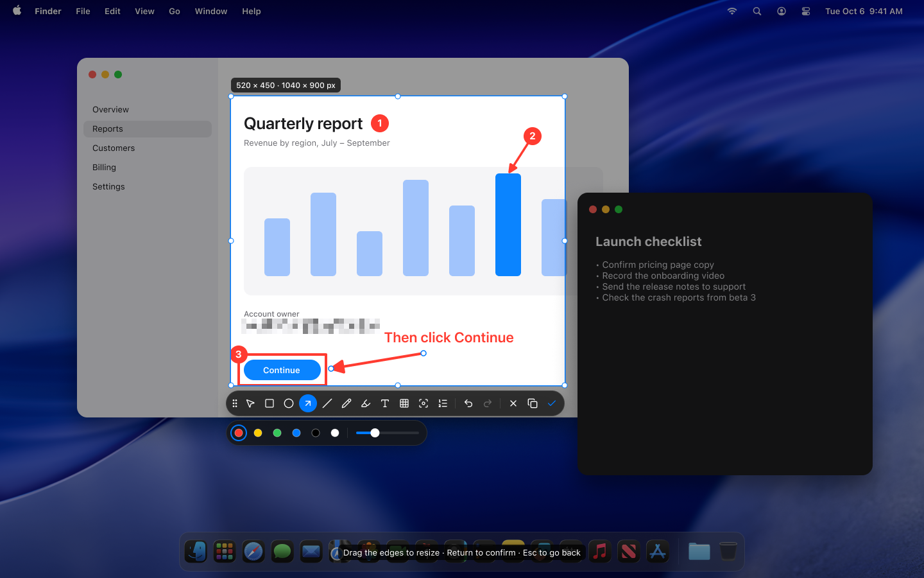Choose the ellipse shape tool
Screen dimensions: 924x578
(289, 403)
